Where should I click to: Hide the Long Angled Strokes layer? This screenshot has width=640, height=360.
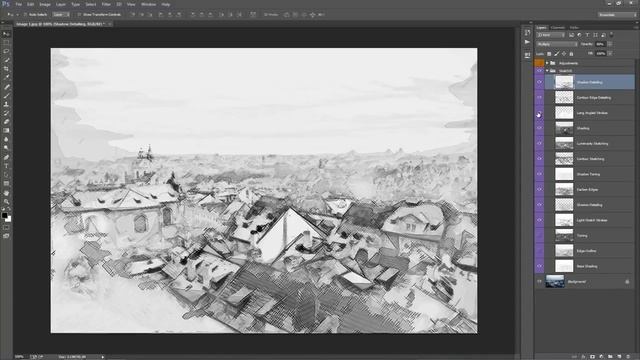click(539, 113)
